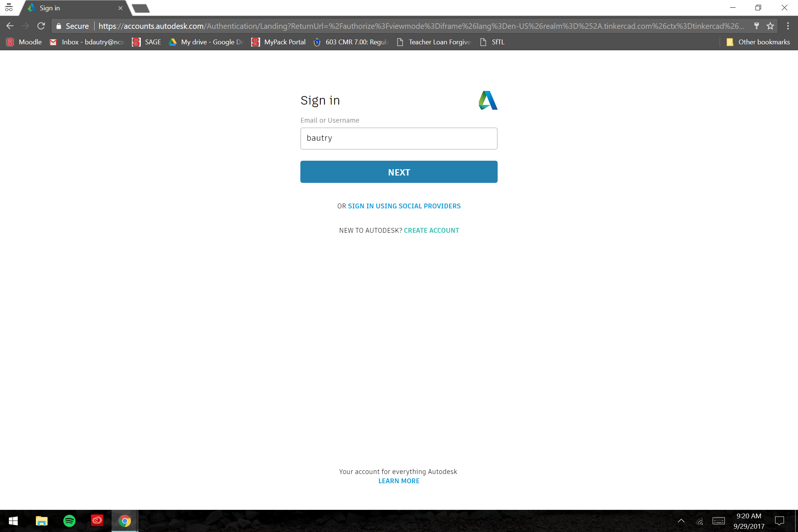798x532 pixels.
Task: Show hidden system tray icons
Action: click(681, 521)
